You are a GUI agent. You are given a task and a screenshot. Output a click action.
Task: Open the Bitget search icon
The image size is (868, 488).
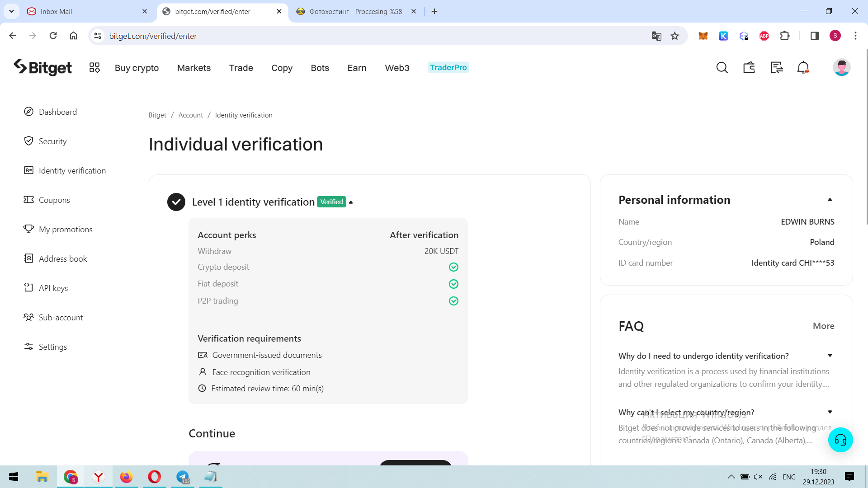(x=722, y=68)
